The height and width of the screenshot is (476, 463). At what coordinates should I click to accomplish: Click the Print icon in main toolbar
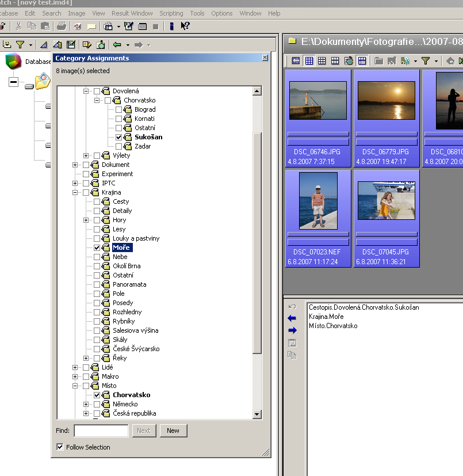point(62,26)
